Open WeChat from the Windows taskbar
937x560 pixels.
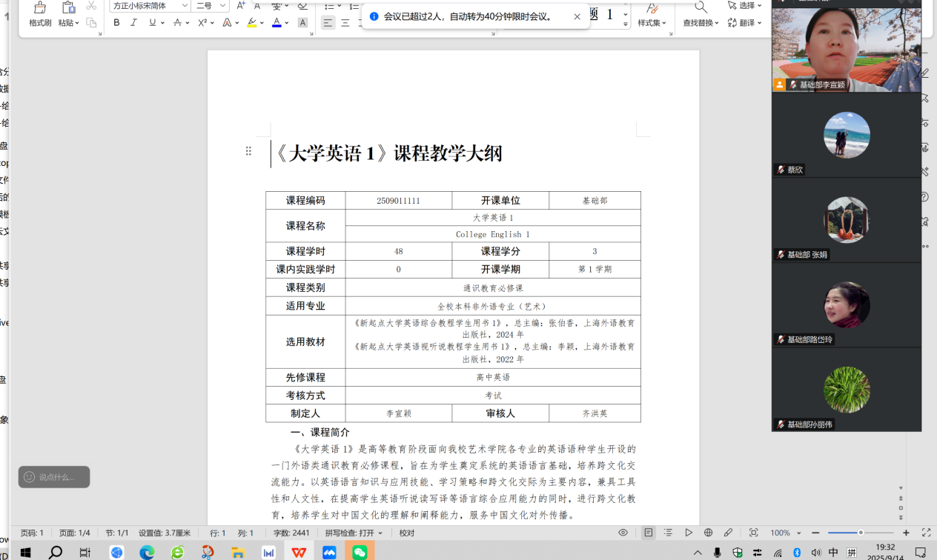pos(360,552)
